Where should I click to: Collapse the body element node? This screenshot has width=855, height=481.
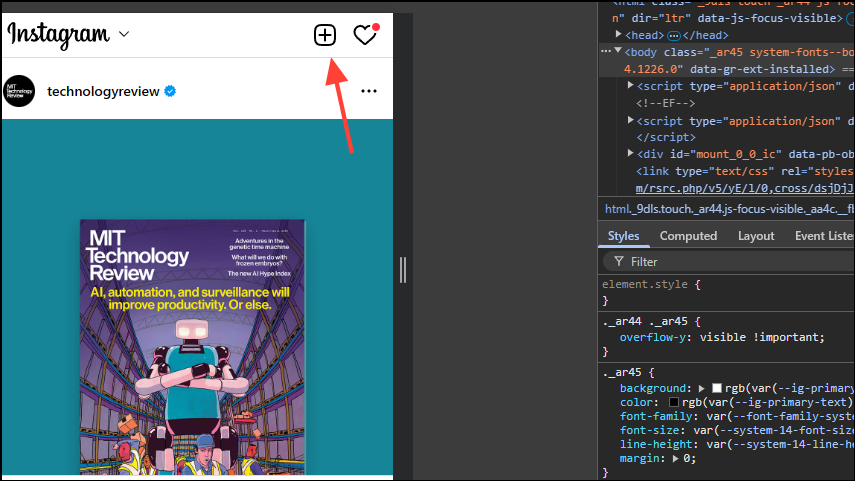pos(618,51)
